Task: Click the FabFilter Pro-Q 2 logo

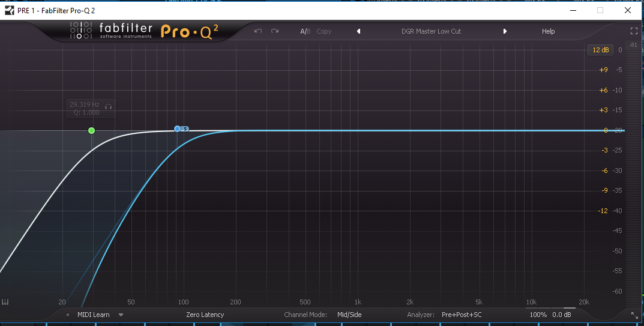Action: point(144,31)
